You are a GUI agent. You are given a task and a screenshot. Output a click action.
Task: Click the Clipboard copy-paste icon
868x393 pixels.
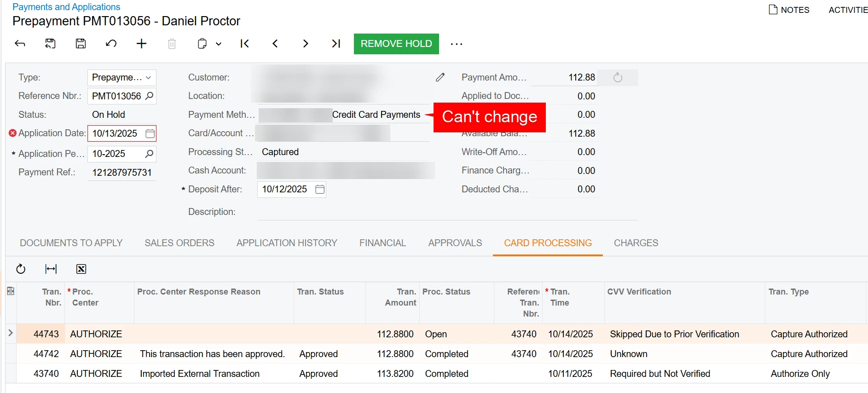pyautogui.click(x=202, y=44)
